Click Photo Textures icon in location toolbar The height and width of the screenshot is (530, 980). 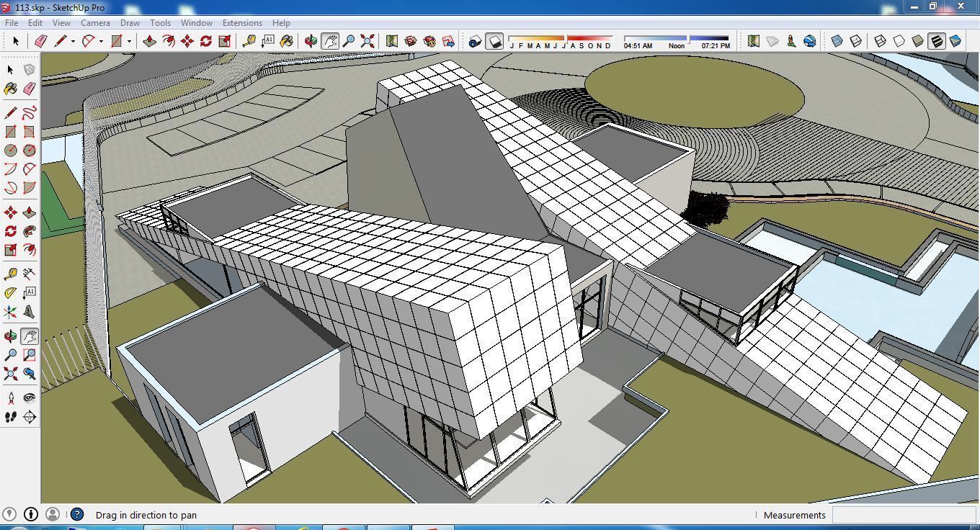coord(791,41)
